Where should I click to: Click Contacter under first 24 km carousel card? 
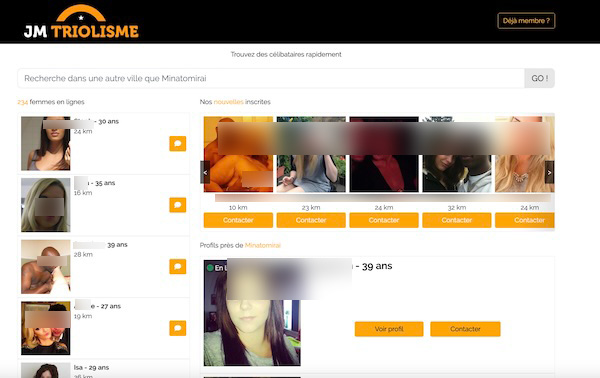tap(384, 220)
